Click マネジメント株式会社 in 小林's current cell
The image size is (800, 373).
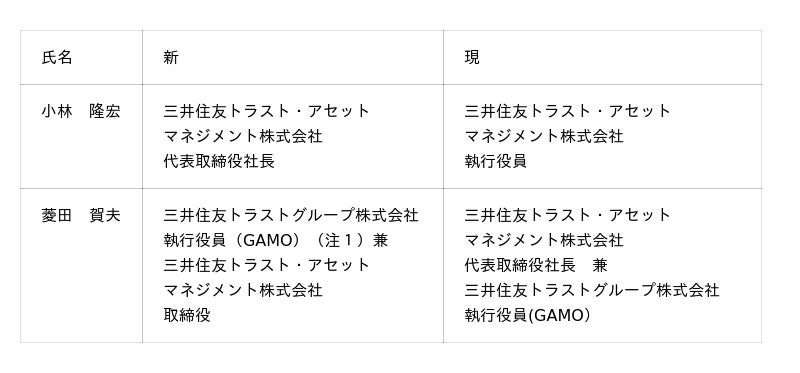pos(544,136)
